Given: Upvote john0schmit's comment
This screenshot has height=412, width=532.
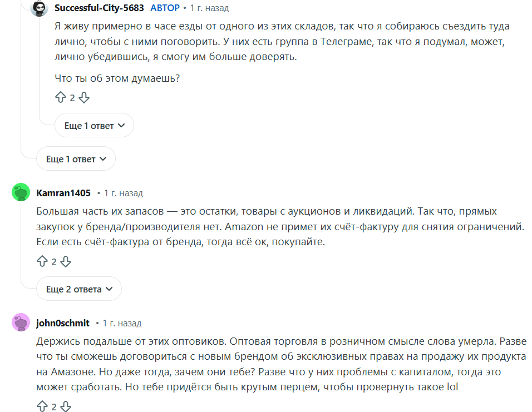Looking at the screenshot, I should coord(42,406).
